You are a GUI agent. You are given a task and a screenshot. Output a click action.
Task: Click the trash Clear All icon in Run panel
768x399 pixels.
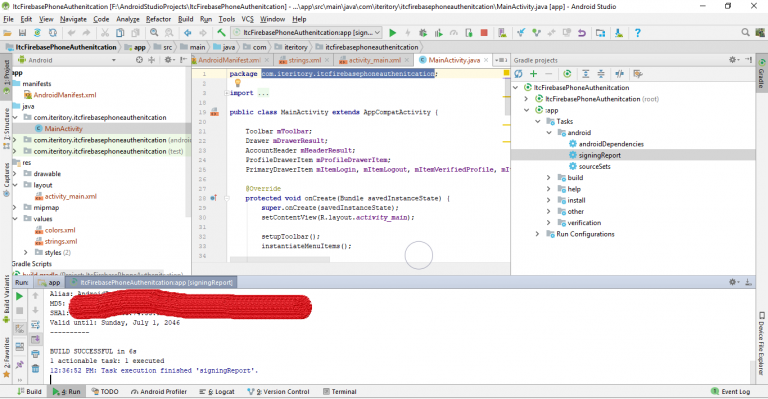(35, 369)
